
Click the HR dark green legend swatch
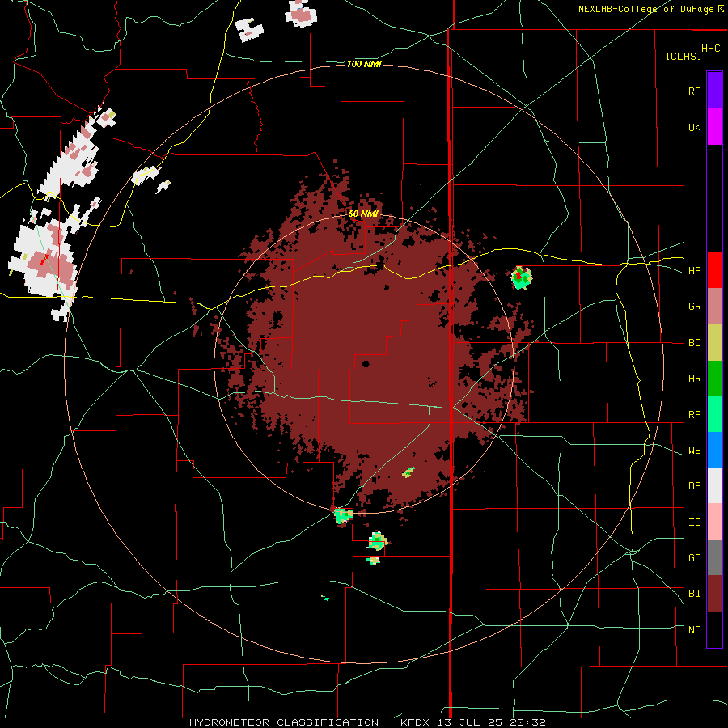tap(714, 378)
